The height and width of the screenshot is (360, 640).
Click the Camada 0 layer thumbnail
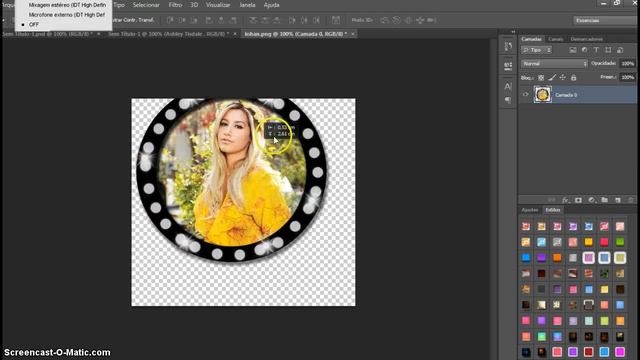click(542, 95)
